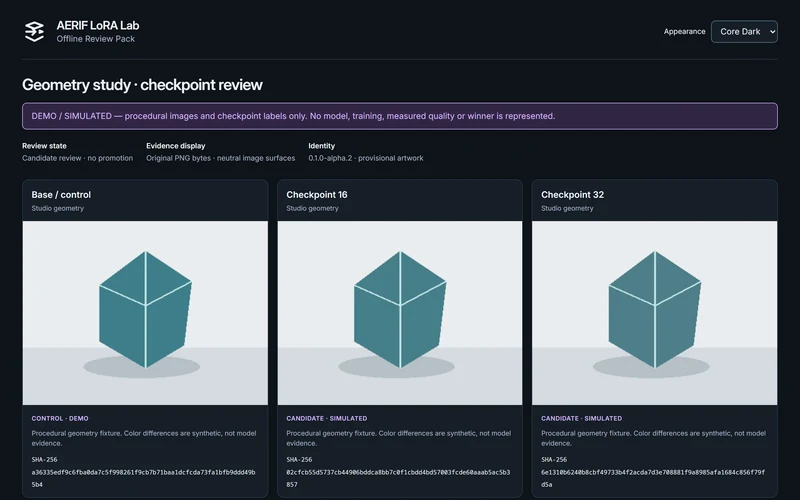The height and width of the screenshot is (500, 800).
Task: Click the Checkpoint 16 fixture description
Action: (398, 438)
